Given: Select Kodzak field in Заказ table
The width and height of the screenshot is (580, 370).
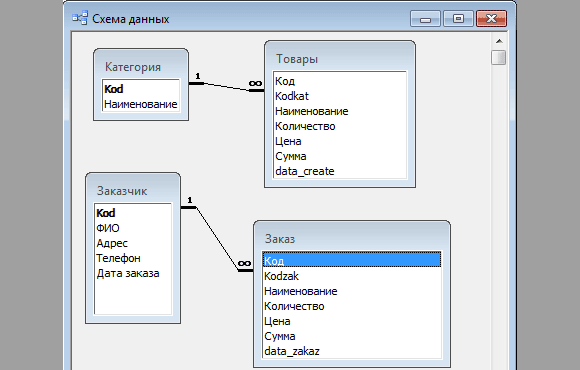Looking at the screenshot, I should click(352, 276).
